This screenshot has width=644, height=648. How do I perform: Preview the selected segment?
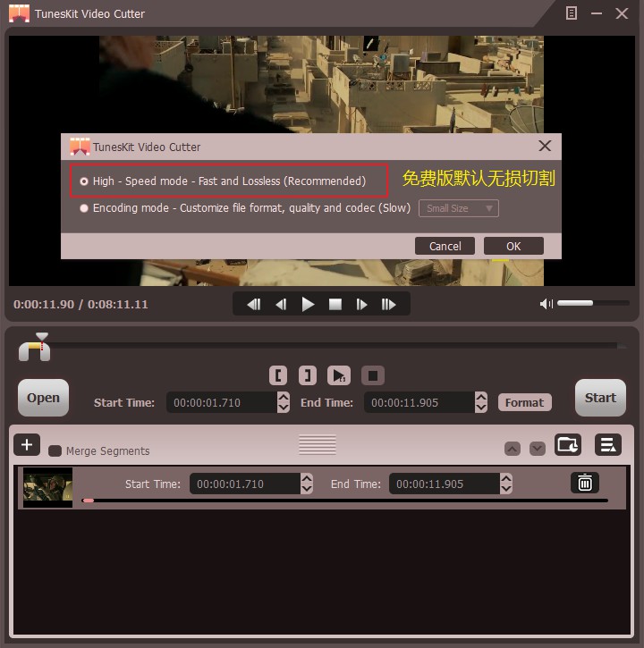pyautogui.click(x=339, y=375)
